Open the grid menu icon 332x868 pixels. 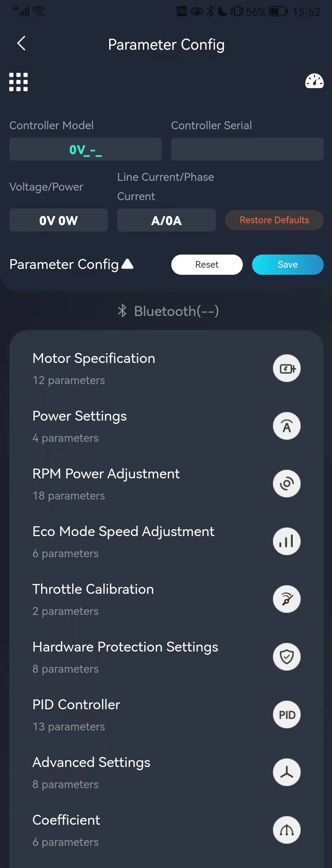click(18, 82)
